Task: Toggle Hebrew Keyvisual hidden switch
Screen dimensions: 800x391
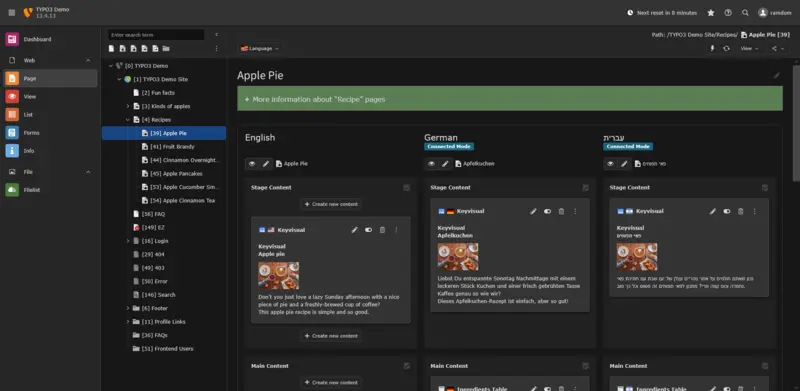Action: point(727,211)
